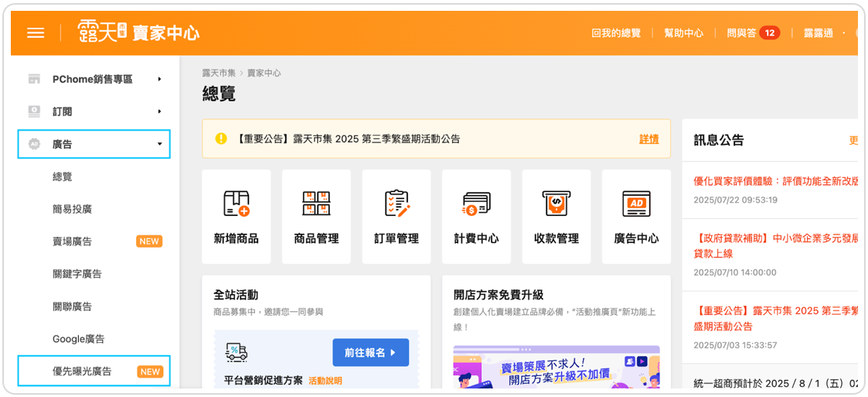Go to 幫助中心 in header

[x=683, y=33]
